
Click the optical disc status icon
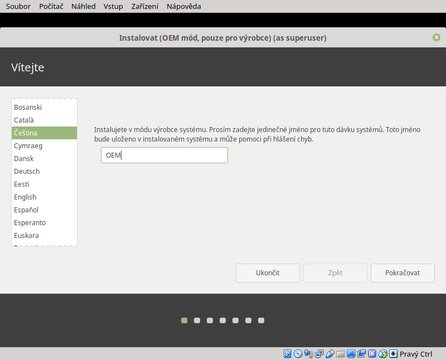(x=298, y=354)
